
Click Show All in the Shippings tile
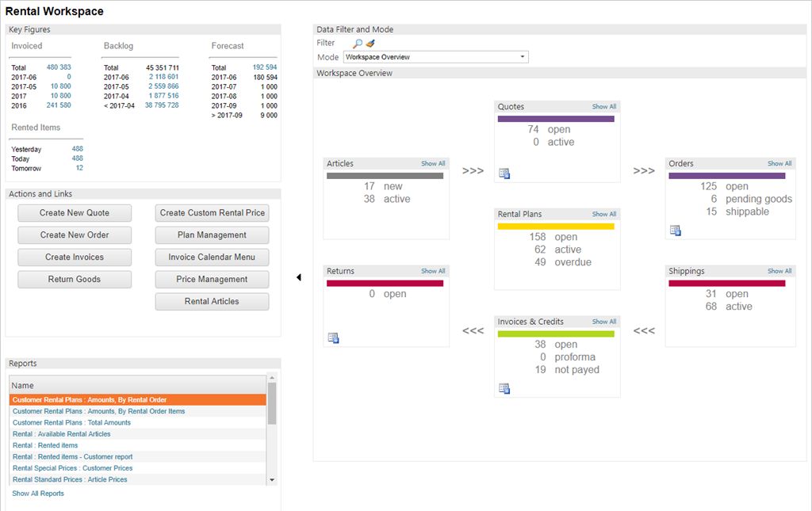[x=779, y=271]
